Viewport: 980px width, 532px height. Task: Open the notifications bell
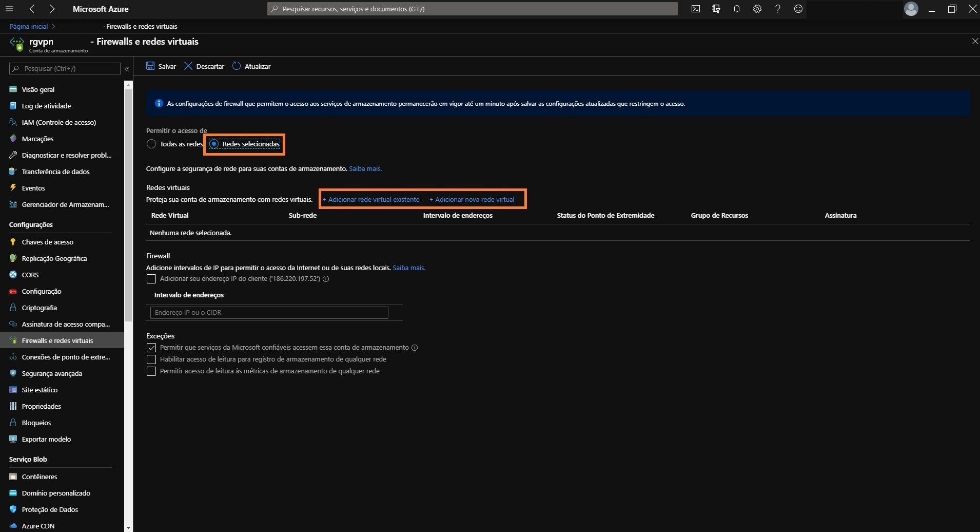737,9
